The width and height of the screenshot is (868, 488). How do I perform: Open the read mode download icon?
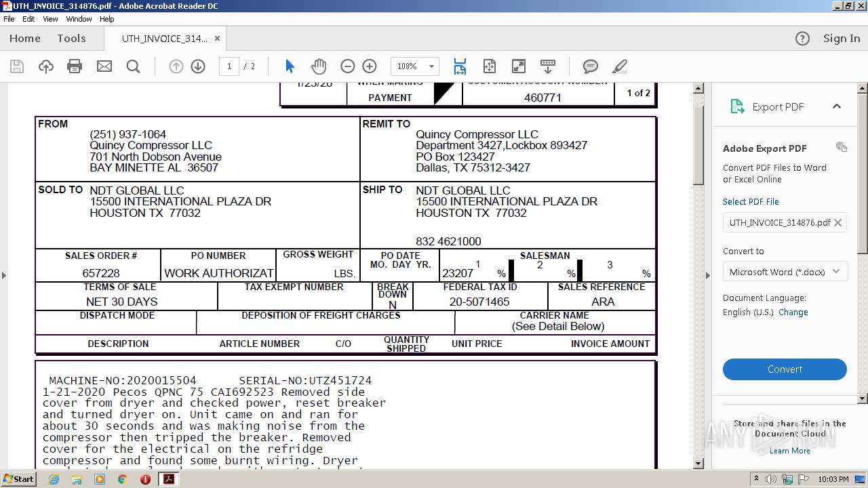tap(548, 66)
